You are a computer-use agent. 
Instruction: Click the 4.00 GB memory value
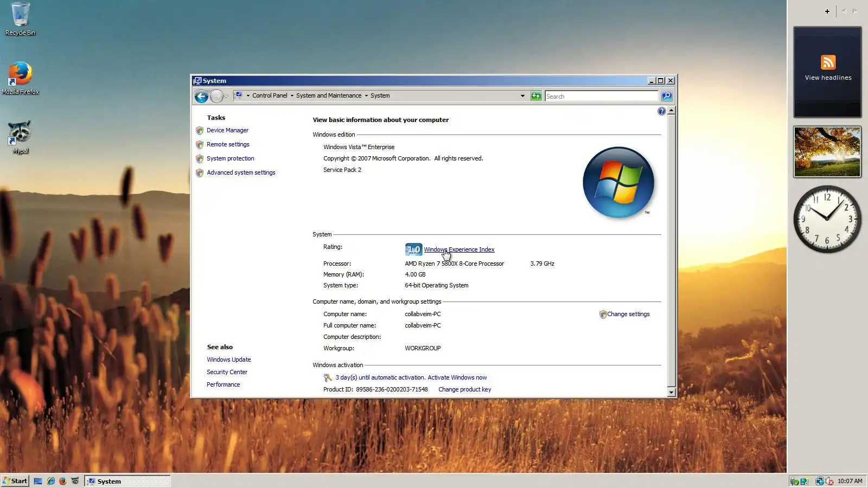point(415,275)
